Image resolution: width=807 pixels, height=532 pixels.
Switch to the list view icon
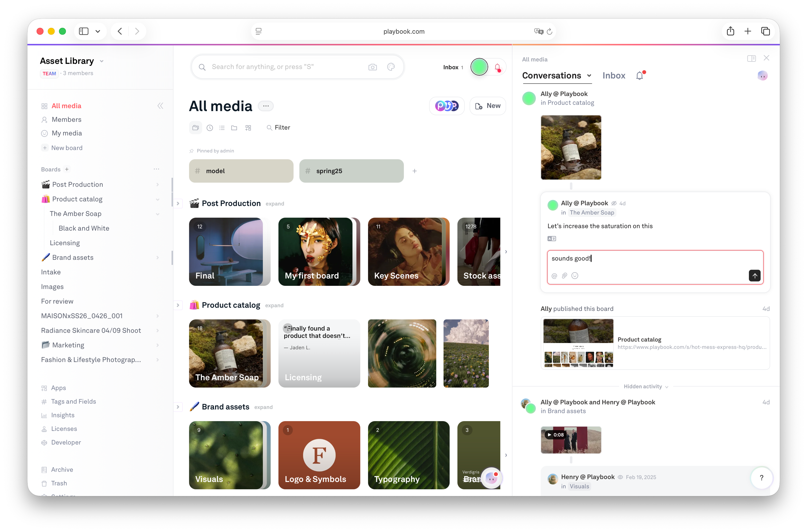pos(222,127)
